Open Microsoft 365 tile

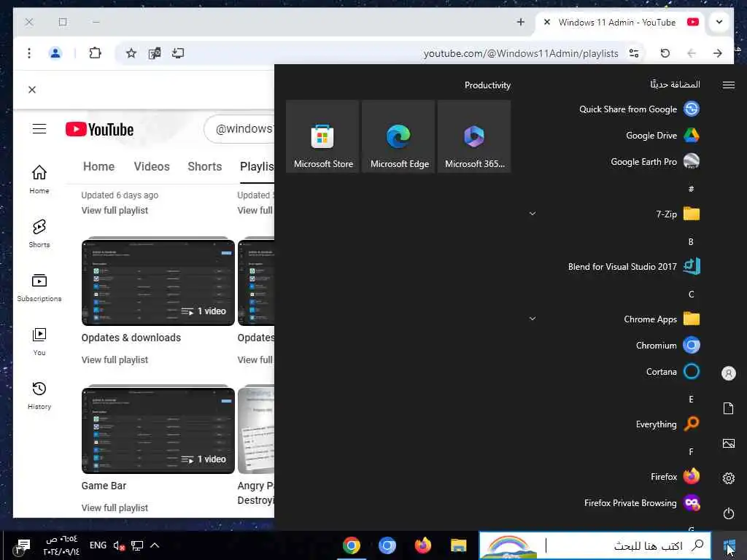click(474, 136)
